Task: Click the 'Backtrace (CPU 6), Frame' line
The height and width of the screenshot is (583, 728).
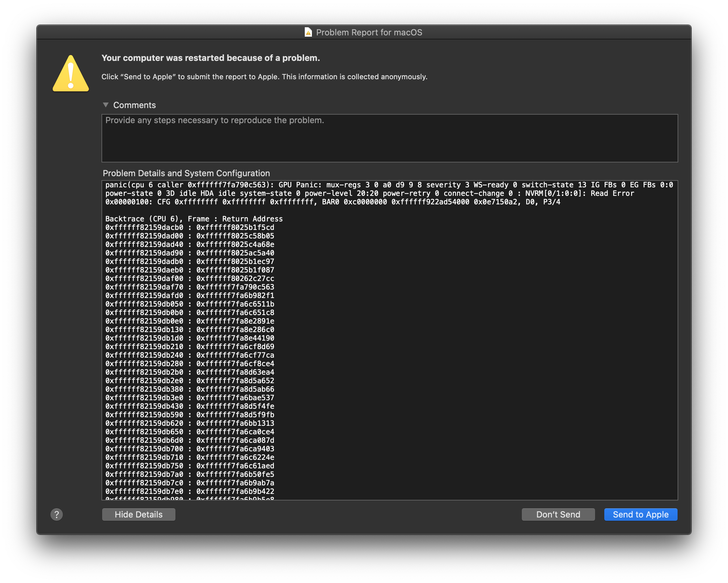Action: (x=194, y=219)
